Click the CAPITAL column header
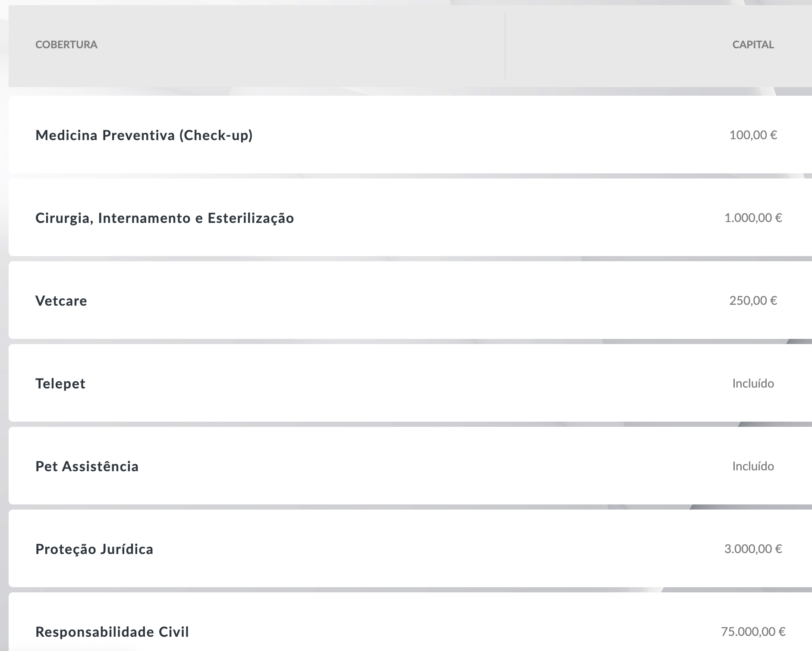This screenshot has width=812, height=651. [x=753, y=45]
